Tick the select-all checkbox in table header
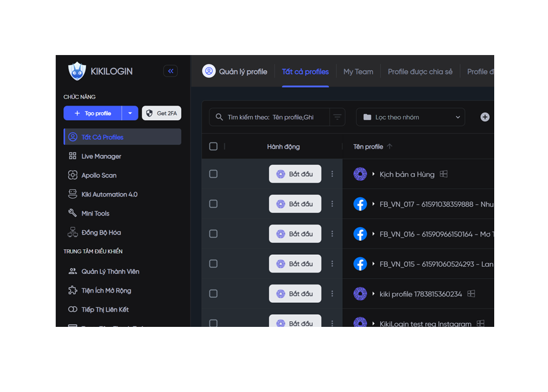Viewport: 548px width, 392px height. 213,146
